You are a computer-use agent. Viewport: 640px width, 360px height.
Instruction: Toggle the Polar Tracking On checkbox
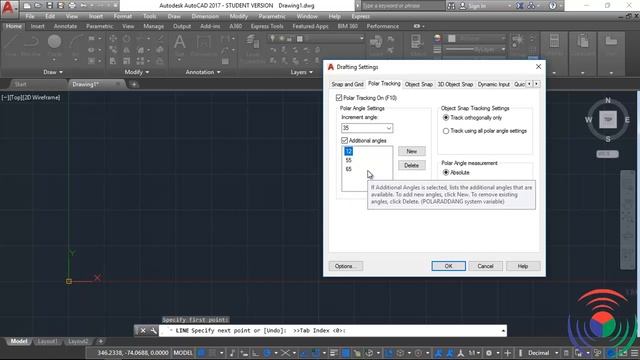coord(339,98)
